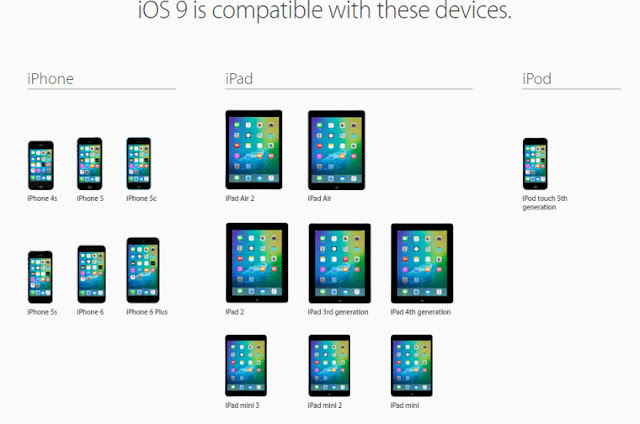Click the iPad mini 3 text label
The height and width of the screenshot is (424, 640).
[242, 405]
